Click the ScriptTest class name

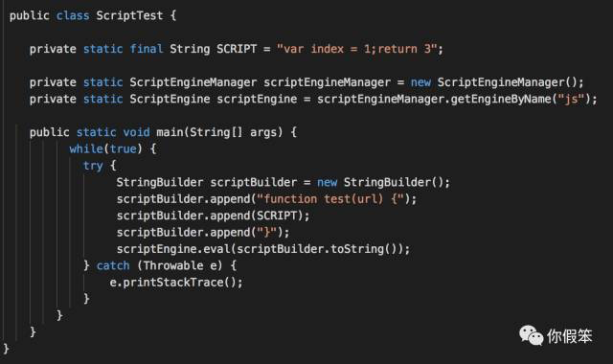pos(129,15)
